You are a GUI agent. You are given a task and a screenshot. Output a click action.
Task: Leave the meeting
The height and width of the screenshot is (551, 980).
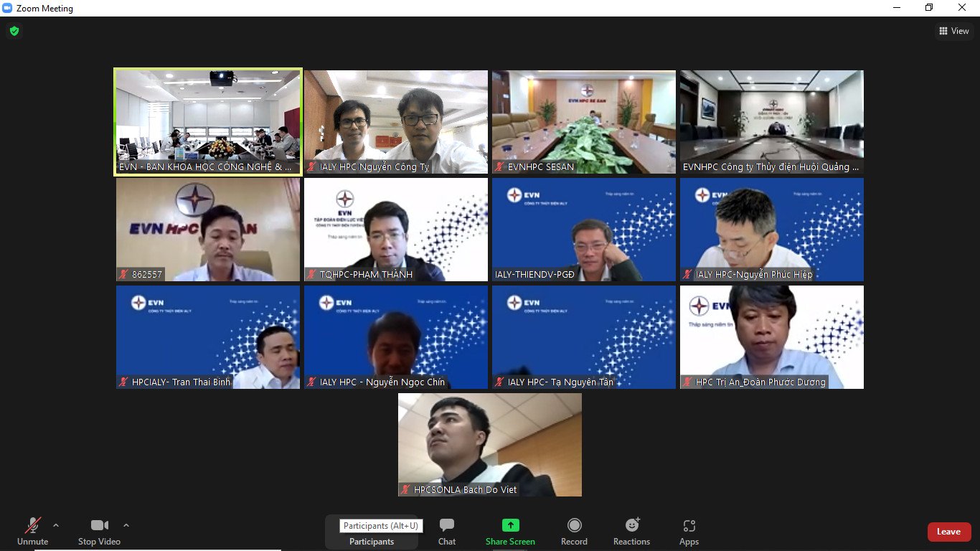[x=949, y=532]
